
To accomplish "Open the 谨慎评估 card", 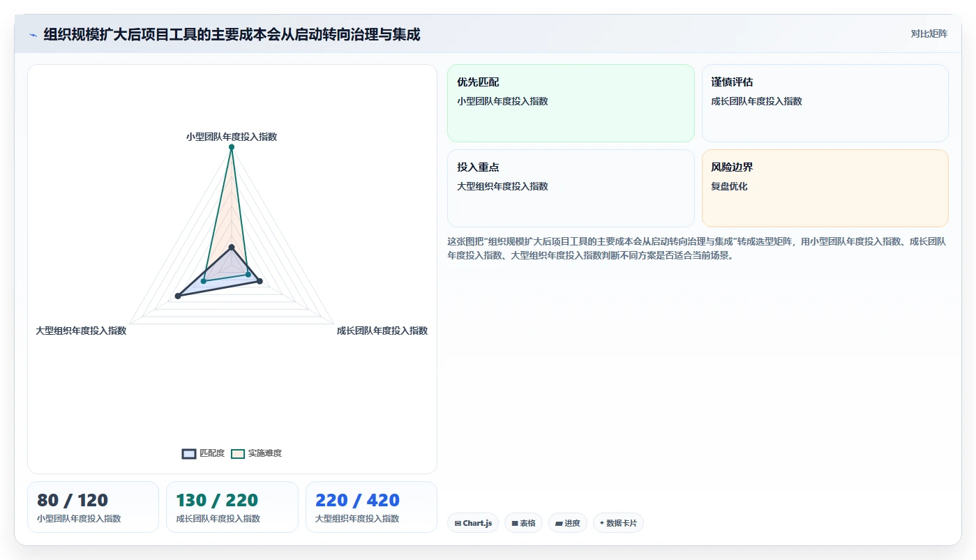I will pyautogui.click(x=825, y=103).
